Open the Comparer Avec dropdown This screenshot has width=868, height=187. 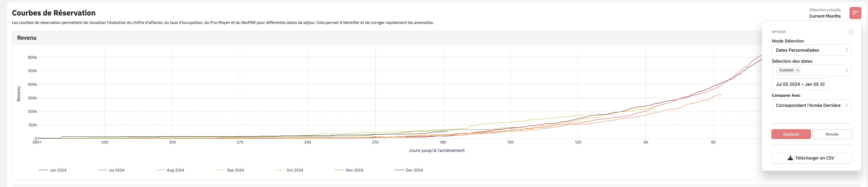click(811, 105)
